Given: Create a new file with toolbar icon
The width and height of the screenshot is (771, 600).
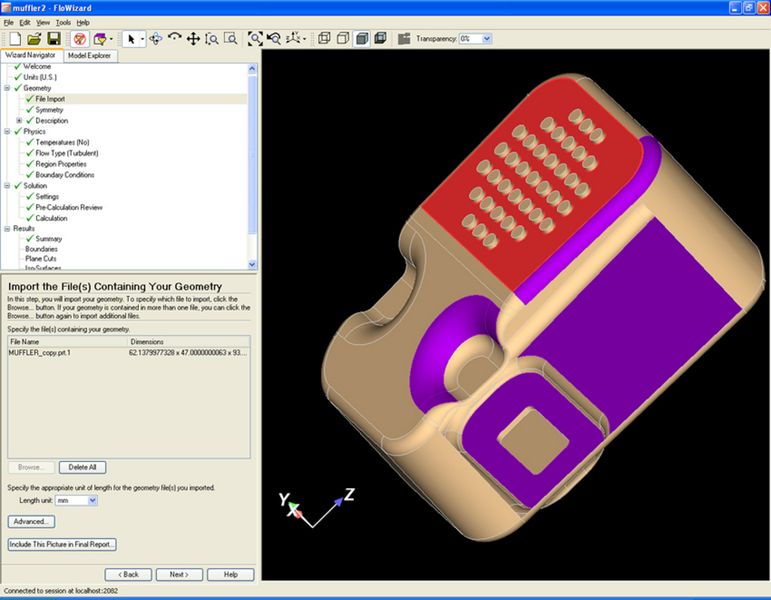Looking at the screenshot, I should click(15, 39).
